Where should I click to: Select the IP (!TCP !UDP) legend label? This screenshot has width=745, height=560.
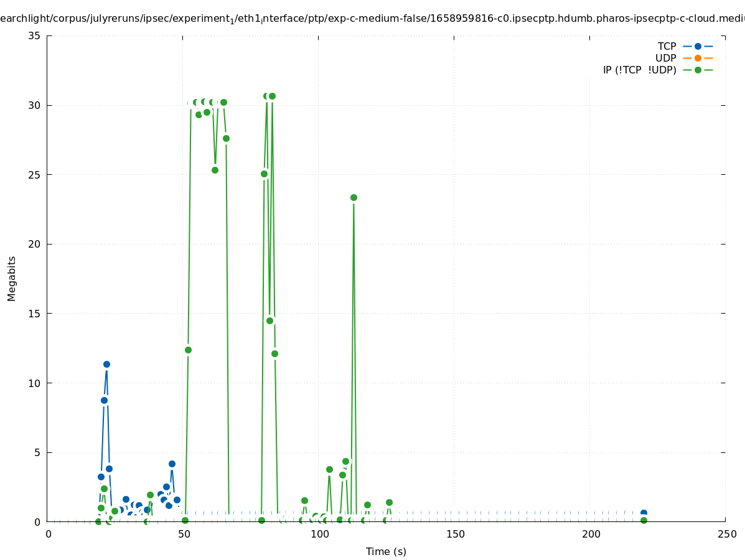click(639, 70)
